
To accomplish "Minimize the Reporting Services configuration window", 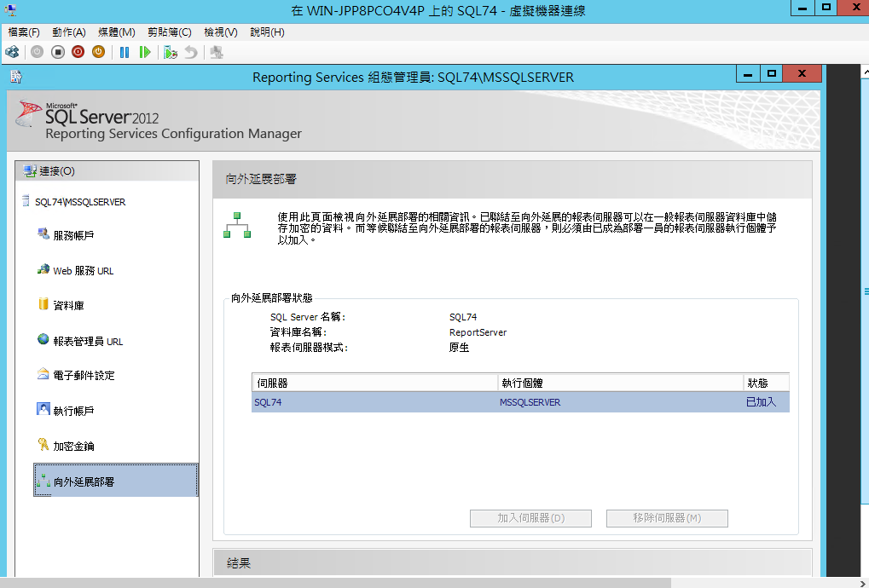I will coord(748,73).
